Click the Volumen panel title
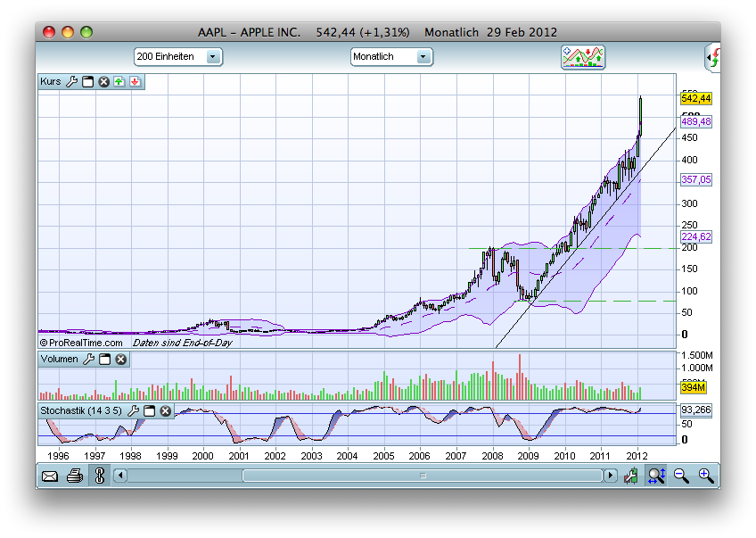 [60, 359]
